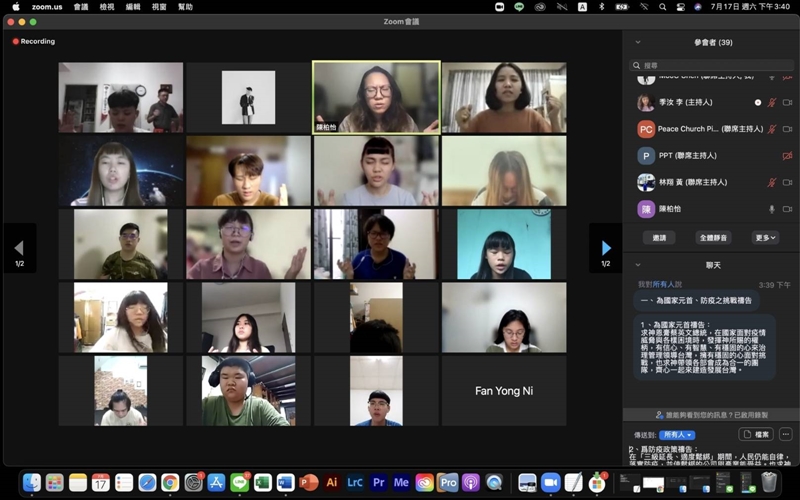800x500 pixels.
Task: Open Premiere Pro from the Dock
Action: click(378, 482)
